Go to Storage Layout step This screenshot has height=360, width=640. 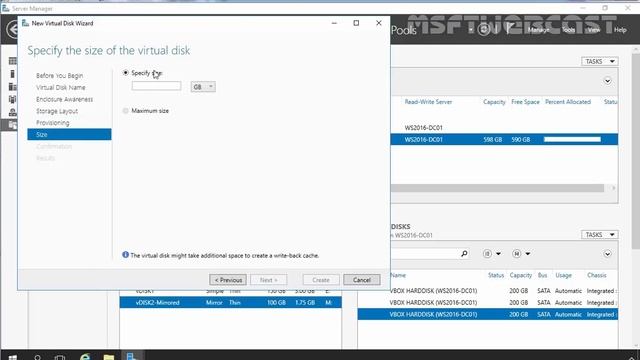57,111
